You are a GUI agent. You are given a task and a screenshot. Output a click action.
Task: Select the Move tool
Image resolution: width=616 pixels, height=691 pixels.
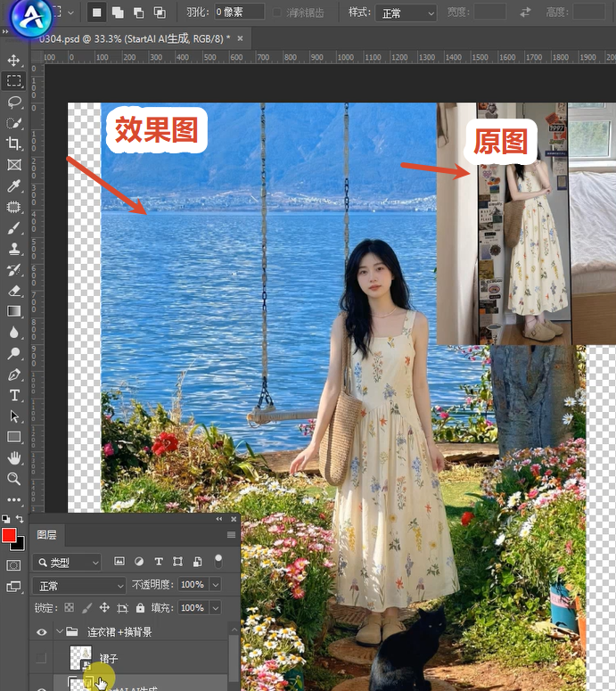tap(13, 60)
